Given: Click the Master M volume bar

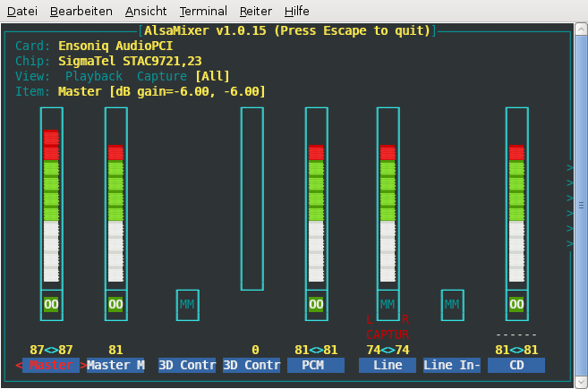Looking at the screenshot, I should pos(115,199).
